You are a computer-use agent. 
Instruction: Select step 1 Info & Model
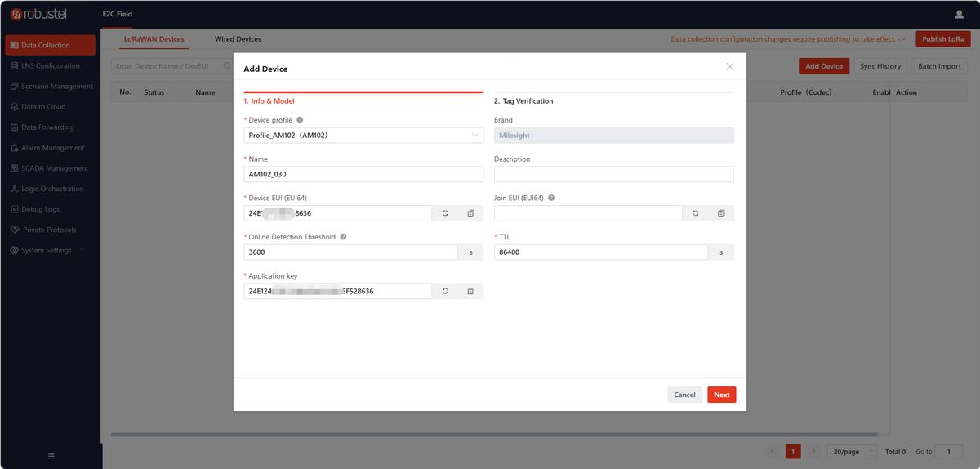pos(269,101)
